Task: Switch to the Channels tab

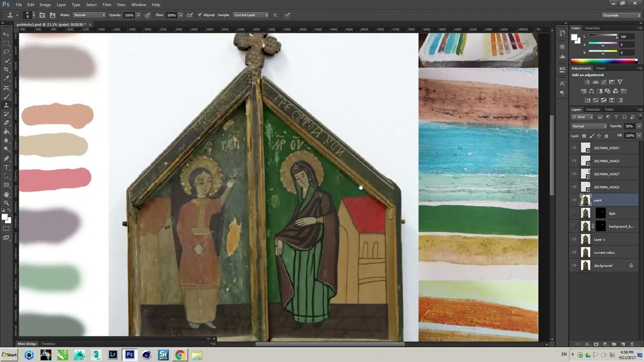Action: coord(593,110)
